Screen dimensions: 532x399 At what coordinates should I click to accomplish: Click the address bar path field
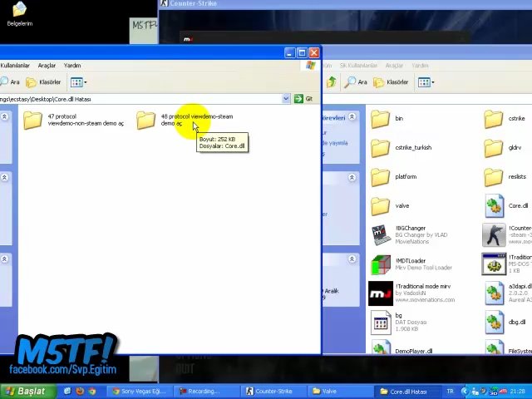(140, 99)
